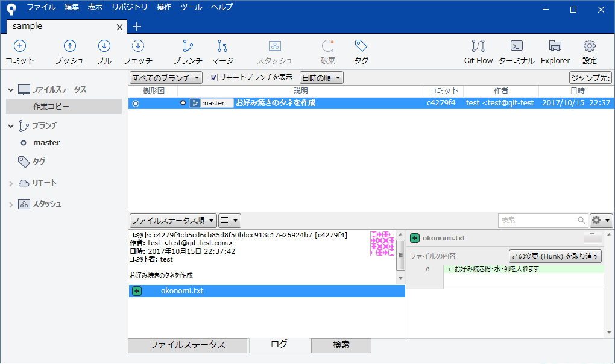Click the 日時 column header
This screenshot has height=364, width=615.
pyautogui.click(x=578, y=91)
